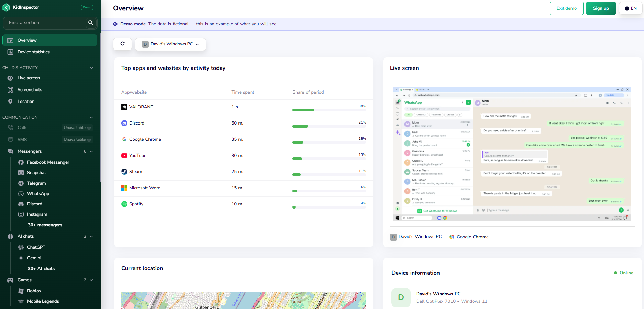Viewport: 644px width, 309px height.
Task: Click the Microsoft Word app icon
Action: point(124,188)
